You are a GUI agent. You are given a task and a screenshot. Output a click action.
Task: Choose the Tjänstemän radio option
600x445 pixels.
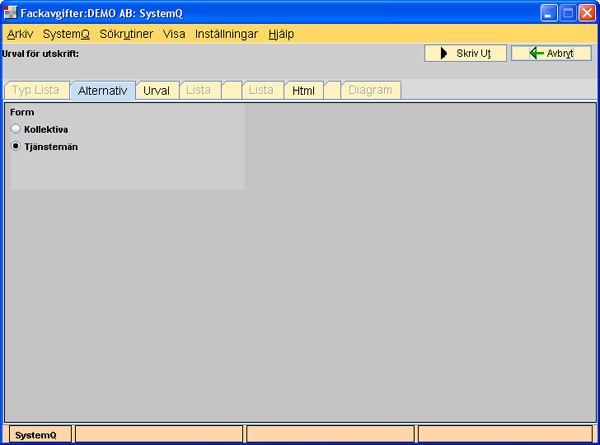(x=16, y=146)
